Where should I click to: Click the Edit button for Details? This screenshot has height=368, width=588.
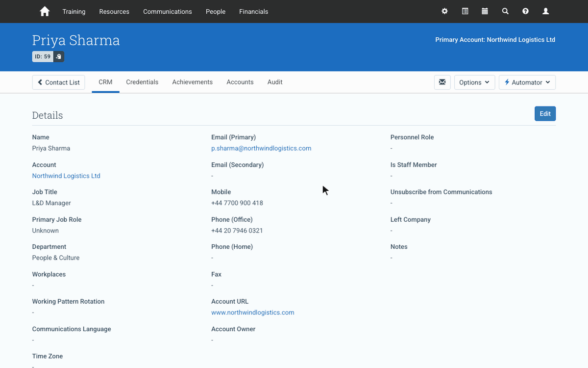(x=545, y=113)
